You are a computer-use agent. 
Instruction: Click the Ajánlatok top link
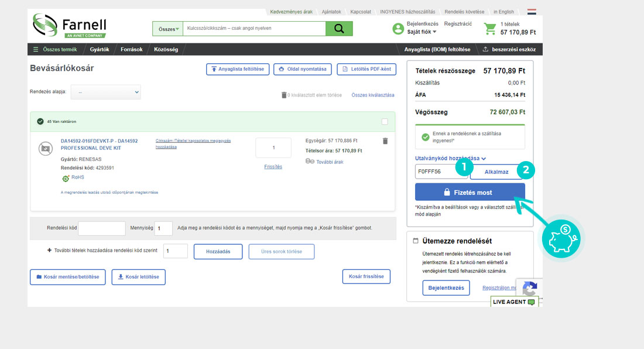coord(331,12)
